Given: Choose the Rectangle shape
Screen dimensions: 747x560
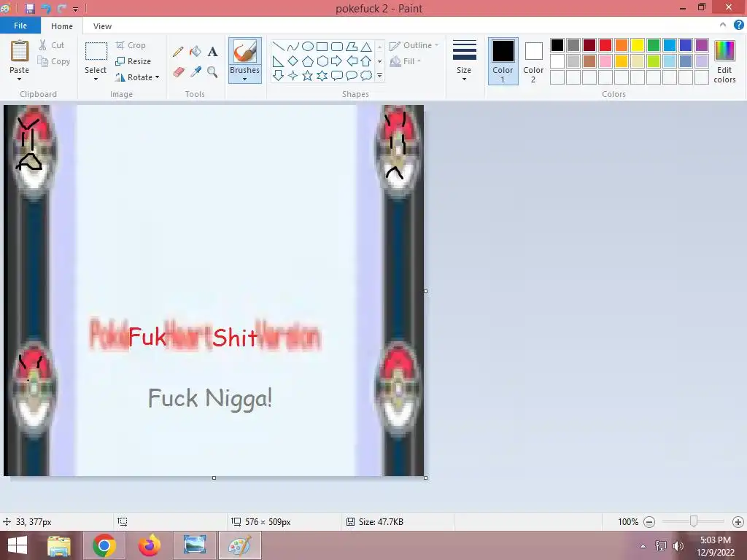Looking at the screenshot, I should click(322, 47).
